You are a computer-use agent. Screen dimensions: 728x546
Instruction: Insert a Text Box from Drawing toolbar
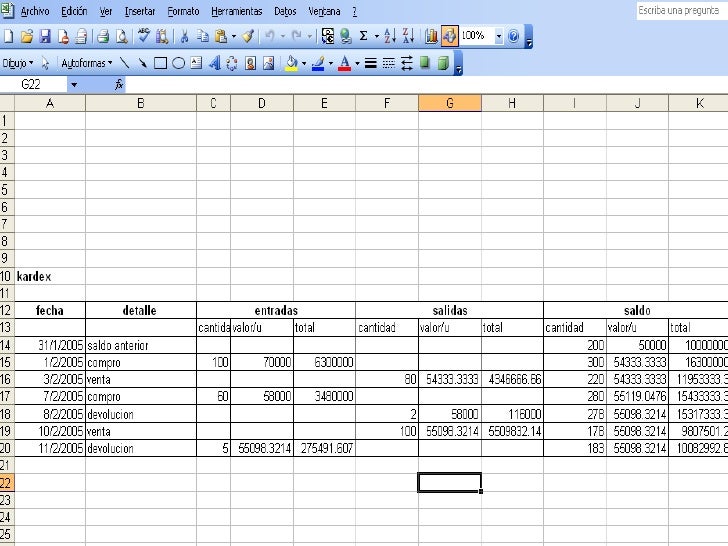[196, 63]
